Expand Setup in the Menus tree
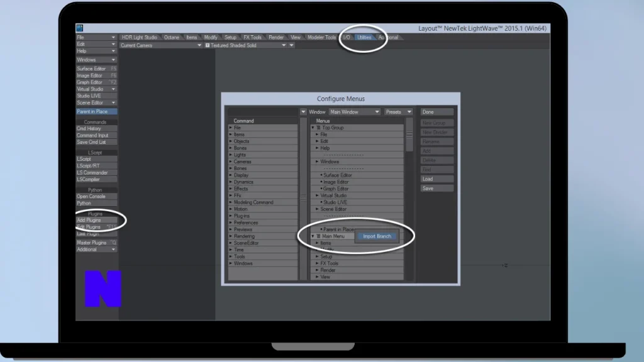Viewport: 644px width, 362px height. [x=317, y=256]
